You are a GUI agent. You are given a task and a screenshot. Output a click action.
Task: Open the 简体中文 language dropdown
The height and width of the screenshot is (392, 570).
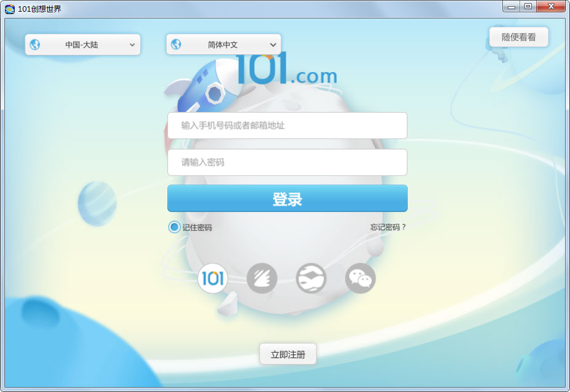(x=223, y=44)
